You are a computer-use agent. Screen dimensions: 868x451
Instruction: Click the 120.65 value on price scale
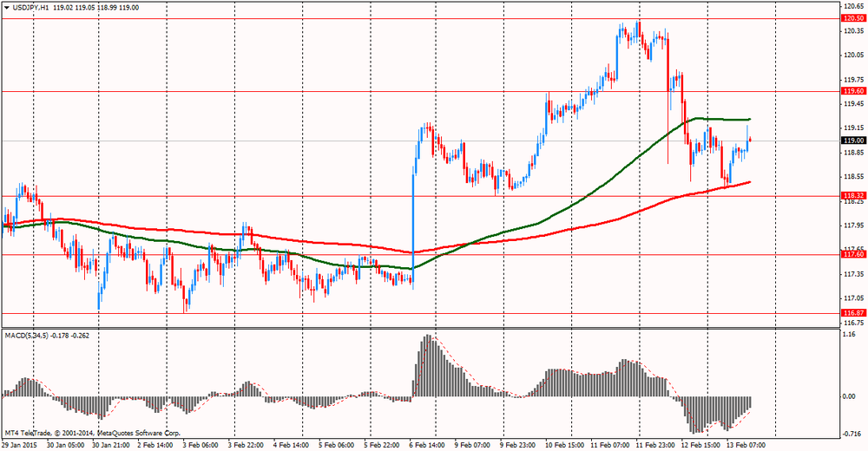852,6
